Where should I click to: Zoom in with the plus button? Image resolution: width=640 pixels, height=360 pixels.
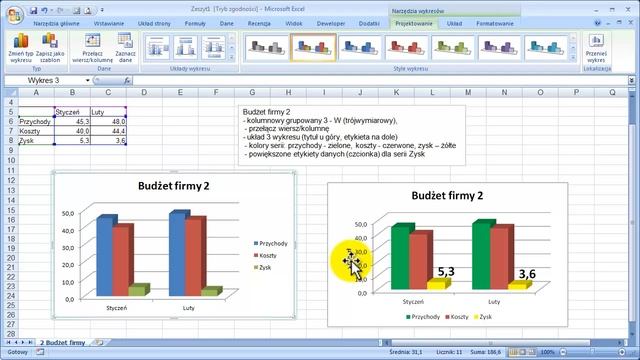point(622,352)
